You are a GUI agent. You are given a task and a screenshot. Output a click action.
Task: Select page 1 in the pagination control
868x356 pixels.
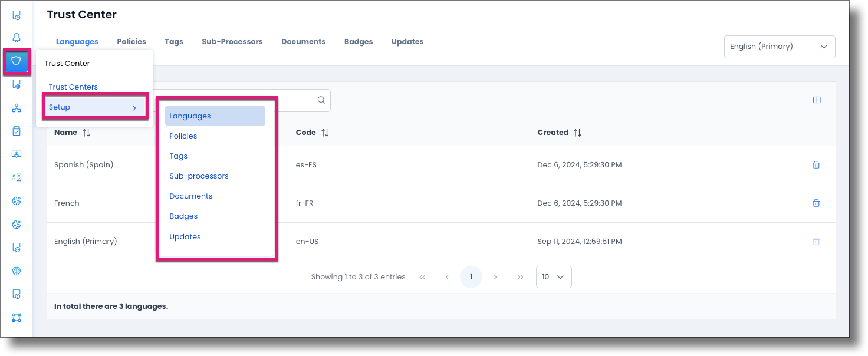471,276
